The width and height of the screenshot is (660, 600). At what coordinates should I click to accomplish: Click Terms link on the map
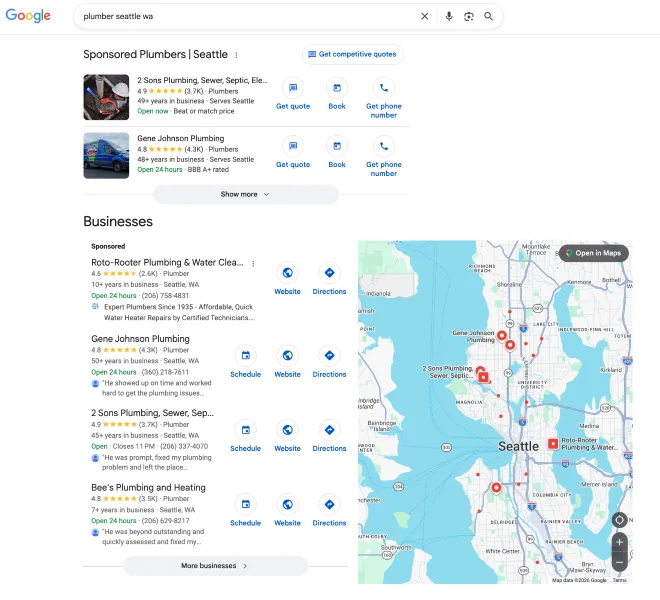coord(619,580)
